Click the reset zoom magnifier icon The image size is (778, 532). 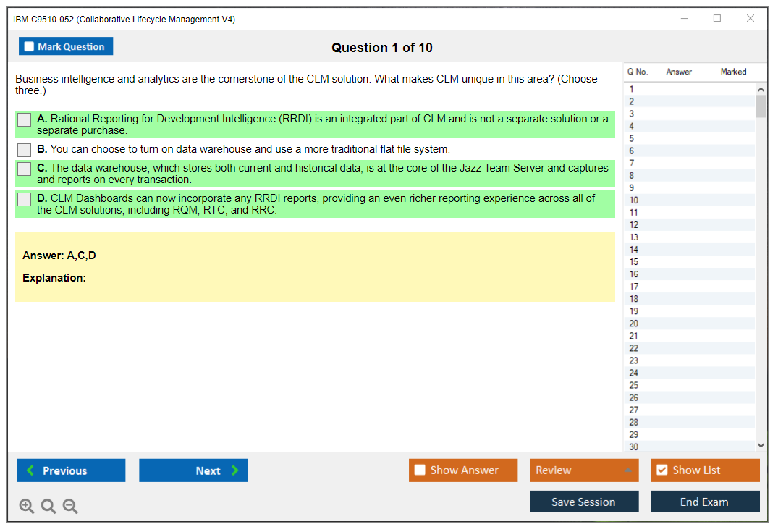48,507
